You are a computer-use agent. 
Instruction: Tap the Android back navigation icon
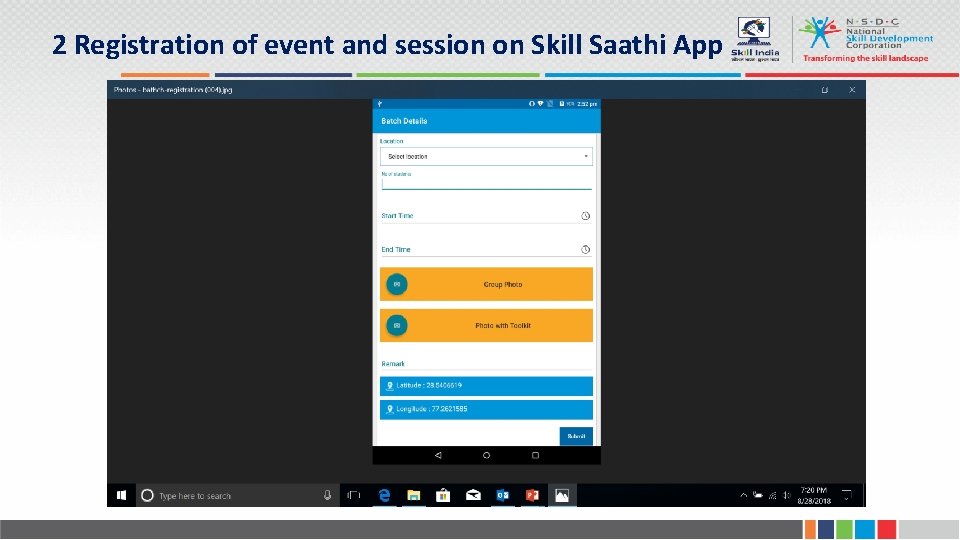(x=438, y=455)
